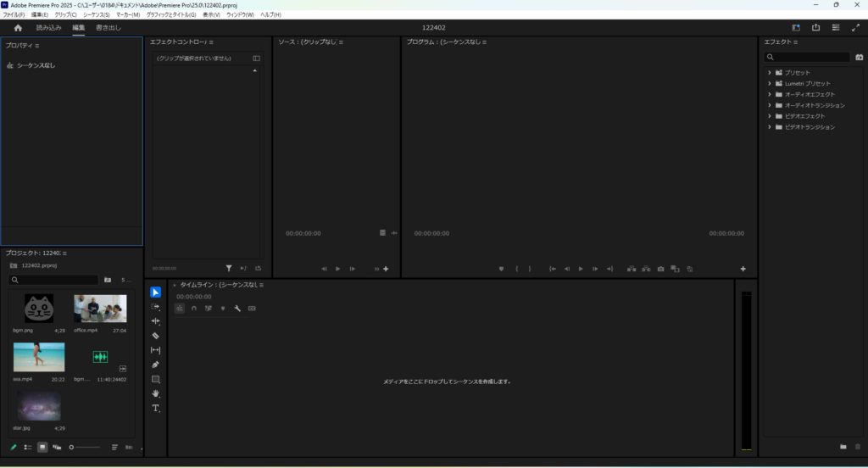Expand the オーディオトランジション folder
The width and height of the screenshot is (868, 468).
(x=770, y=105)
